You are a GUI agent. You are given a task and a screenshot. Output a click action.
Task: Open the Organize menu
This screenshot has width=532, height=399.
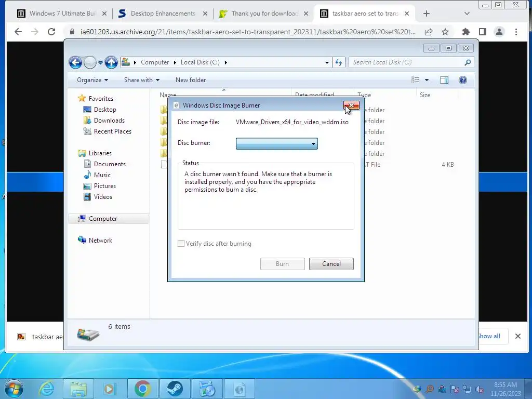(x=92, y=80)
